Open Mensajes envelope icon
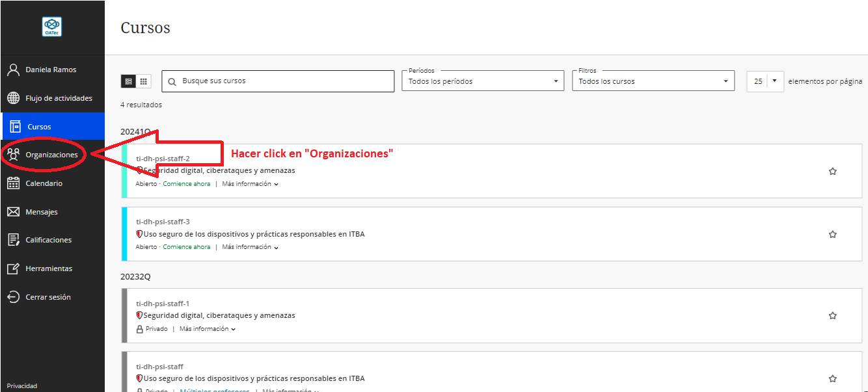The height and width of the screenshot is (392, 868). click(13, 212)
